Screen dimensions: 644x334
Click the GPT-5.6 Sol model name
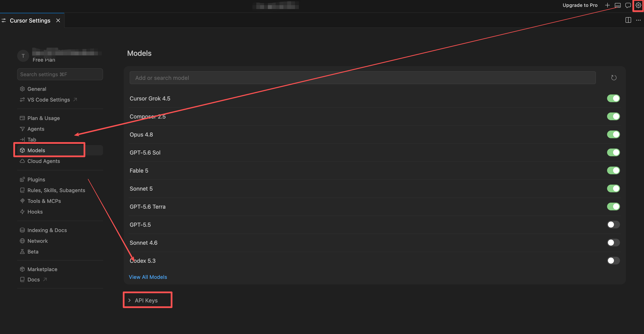point(145,152)
